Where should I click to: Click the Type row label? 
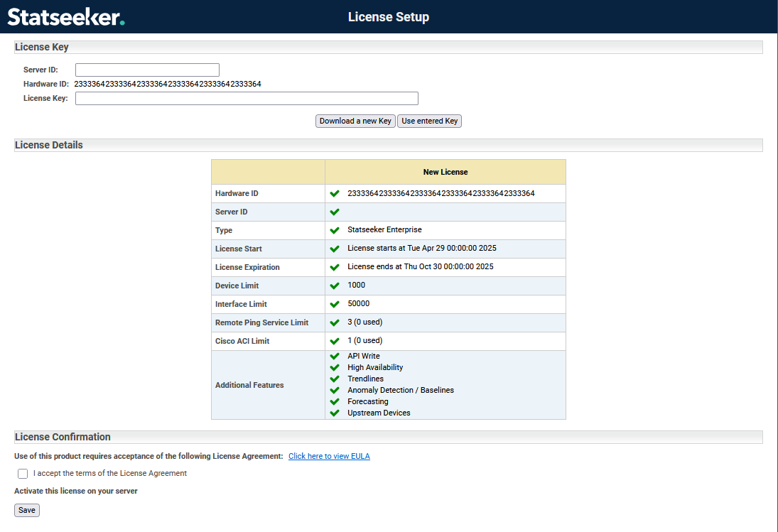(x=224, y=231)
